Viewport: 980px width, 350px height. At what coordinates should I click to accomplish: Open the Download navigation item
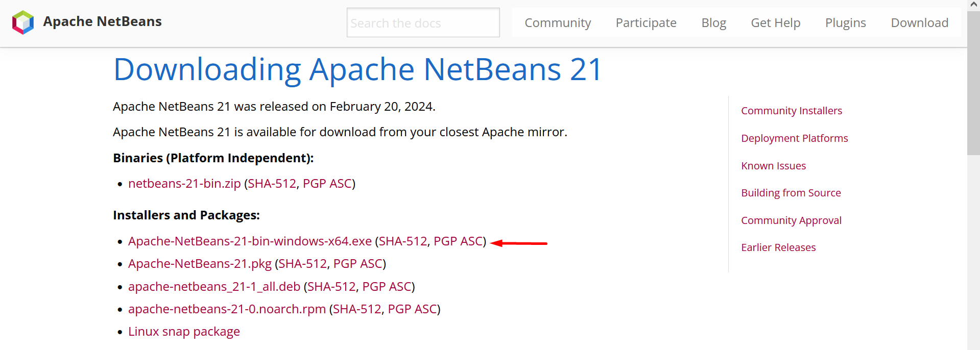coord(920,23)
